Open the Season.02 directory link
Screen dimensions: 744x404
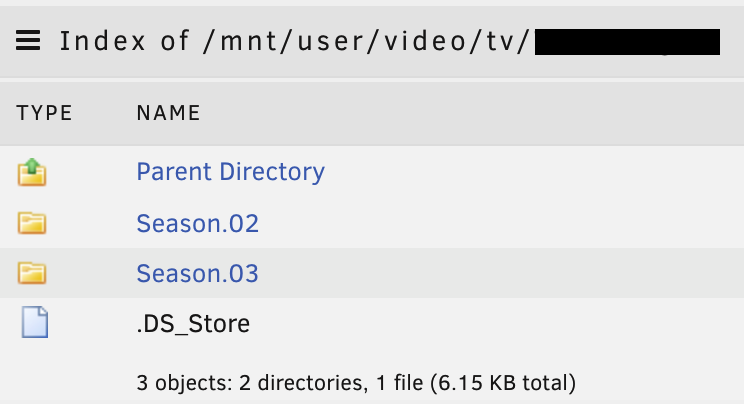[197, 223]
